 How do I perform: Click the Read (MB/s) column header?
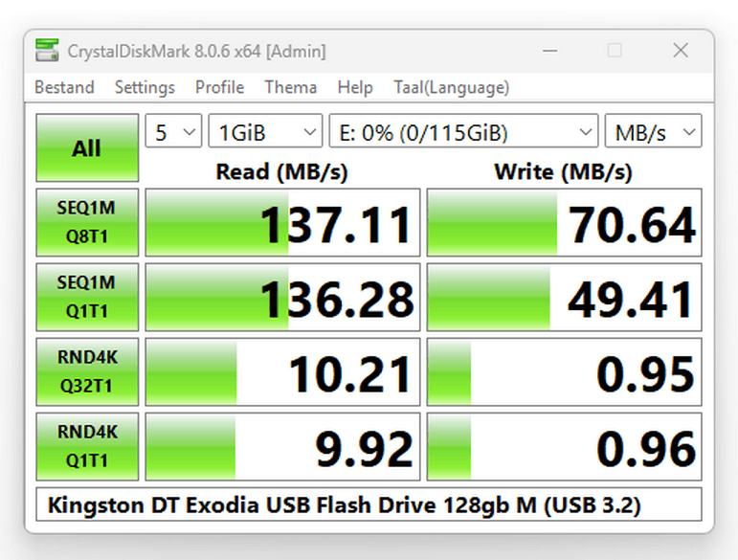281,171
